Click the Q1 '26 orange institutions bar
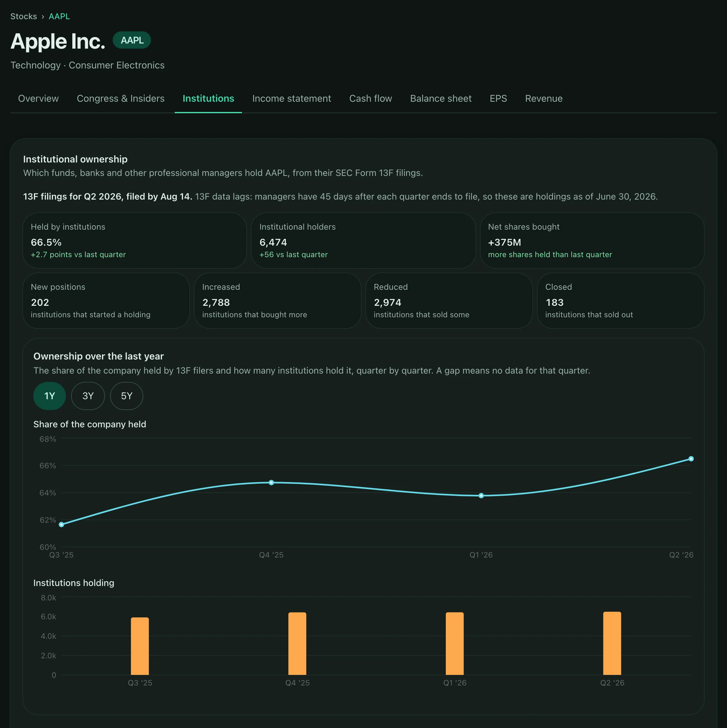This screenshot has height=728, width=727. click(454, 643)
